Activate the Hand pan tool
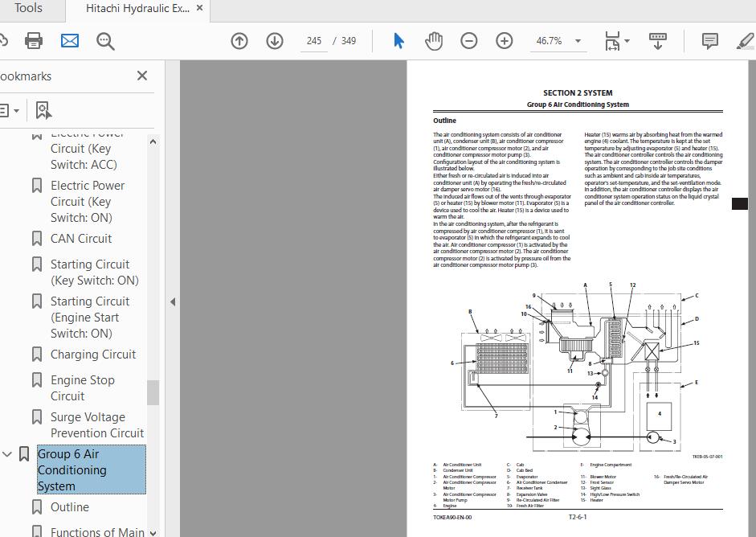This screenshot has width=756, height=537. (x=433, y=41)
